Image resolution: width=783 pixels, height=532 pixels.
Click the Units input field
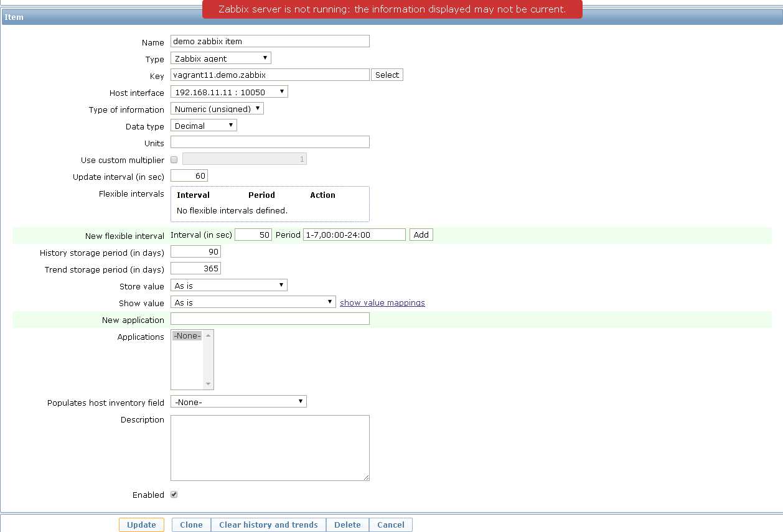point(270,142)
